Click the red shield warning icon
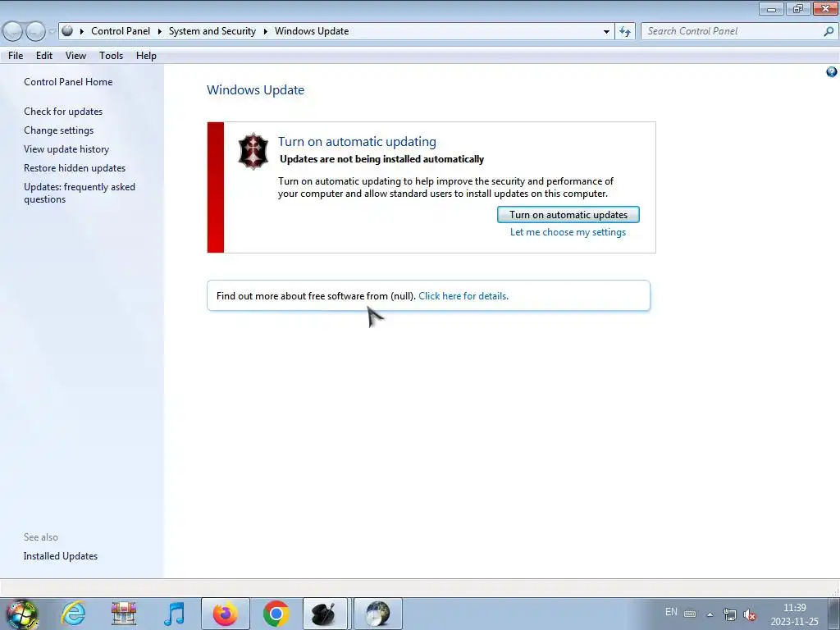Image resolution: width=840 pixels, height=630 pixels. click(x=253, y=151)
